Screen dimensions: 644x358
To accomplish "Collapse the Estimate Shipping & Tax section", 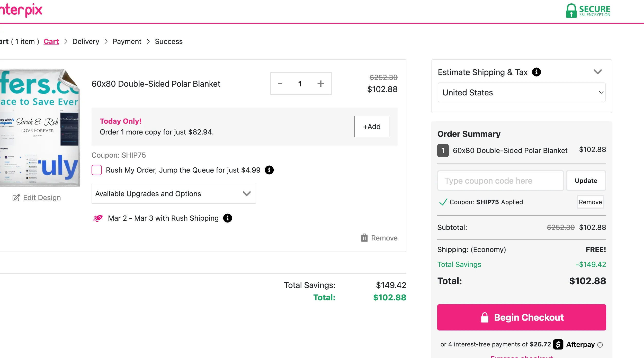I will 597,72.
